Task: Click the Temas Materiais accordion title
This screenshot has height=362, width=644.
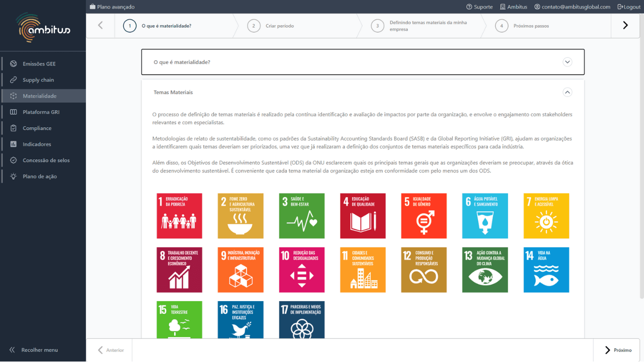Action: pos(173,93)
